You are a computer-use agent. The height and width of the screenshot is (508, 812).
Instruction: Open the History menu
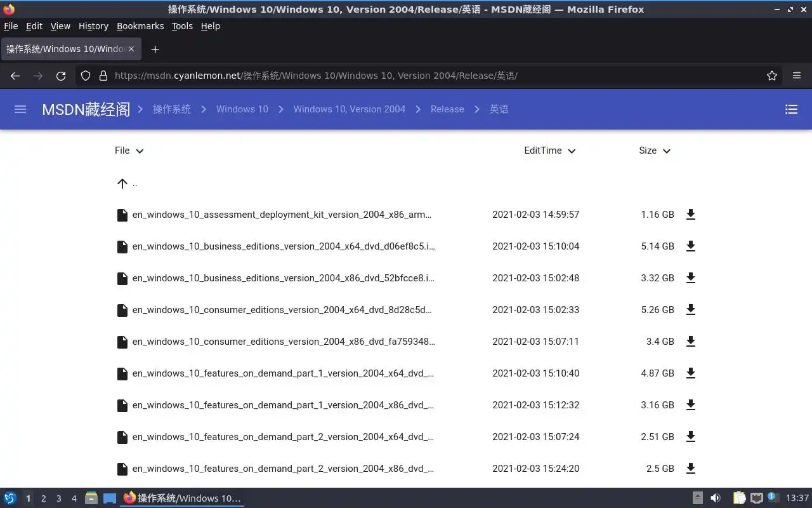(x=93, y=26)
